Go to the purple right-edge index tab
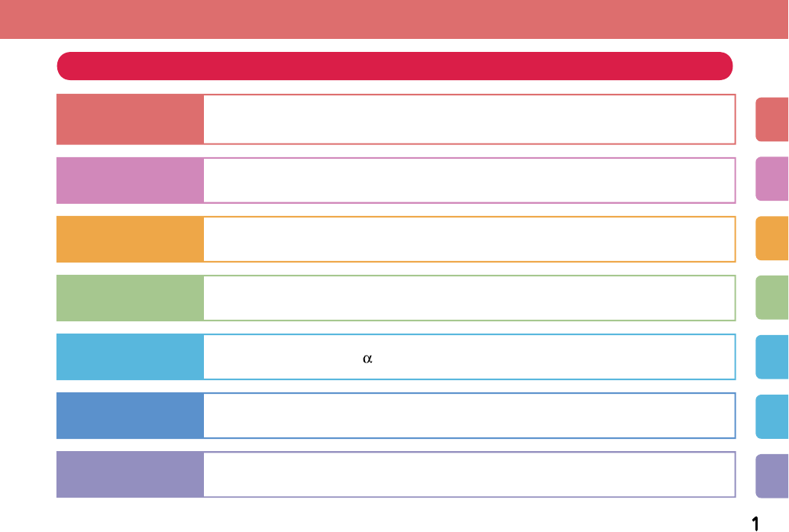The image size is (789, 532). pyautogui.click(x=771, y=476)
